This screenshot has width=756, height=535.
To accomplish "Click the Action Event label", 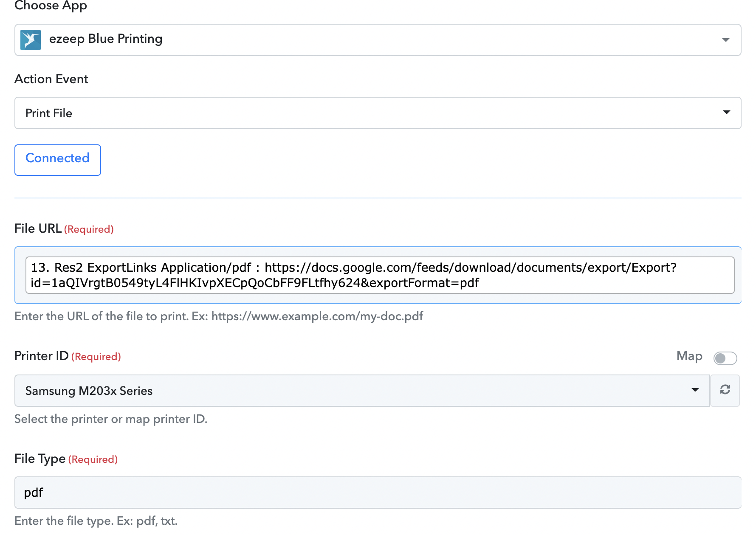I will [51, 79].
